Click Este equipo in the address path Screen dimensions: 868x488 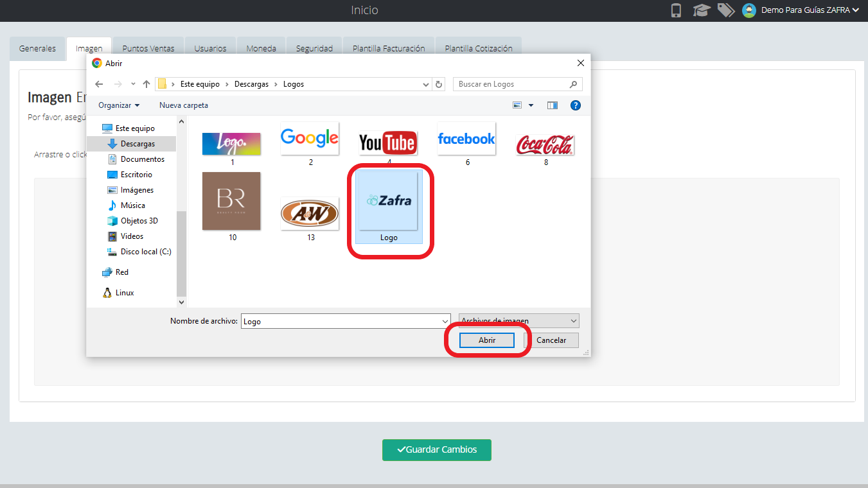[200, 84]
